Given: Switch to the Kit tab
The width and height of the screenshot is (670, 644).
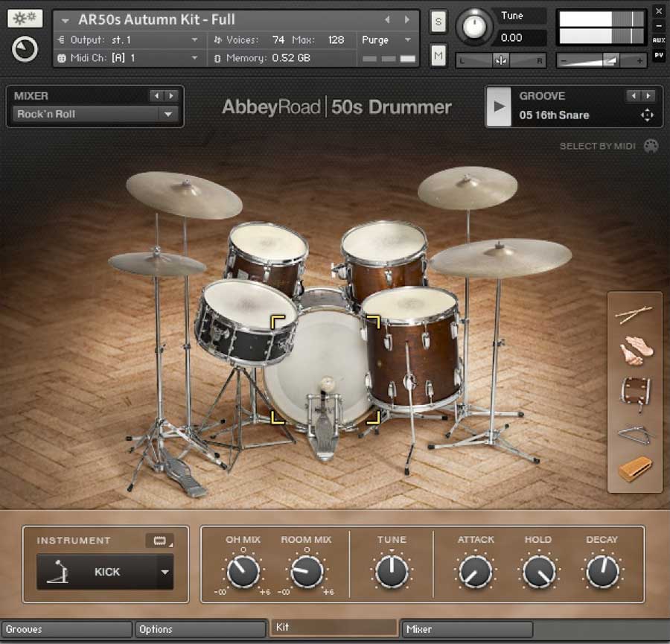Looking at the screenshot, I should click(334, 627).
